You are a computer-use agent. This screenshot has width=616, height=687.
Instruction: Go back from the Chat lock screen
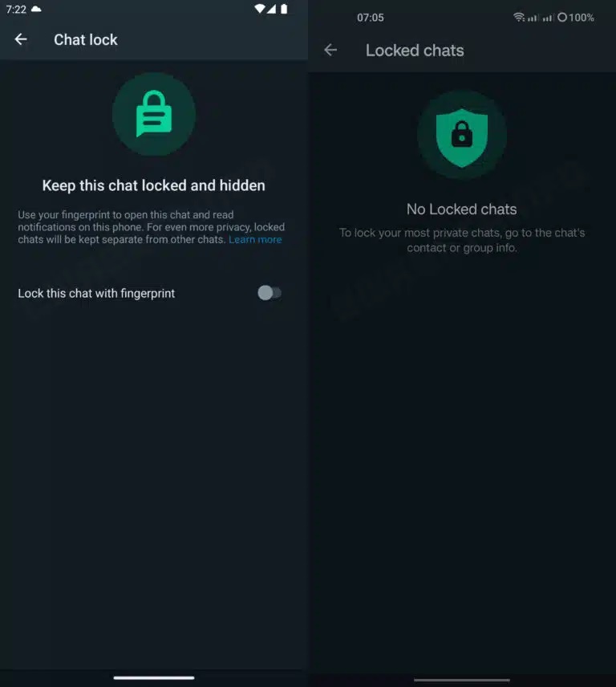[21, 39]
